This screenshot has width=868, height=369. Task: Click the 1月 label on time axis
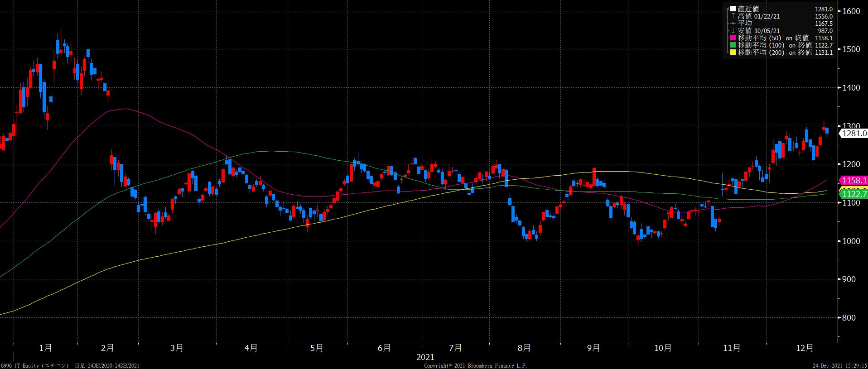45,348
